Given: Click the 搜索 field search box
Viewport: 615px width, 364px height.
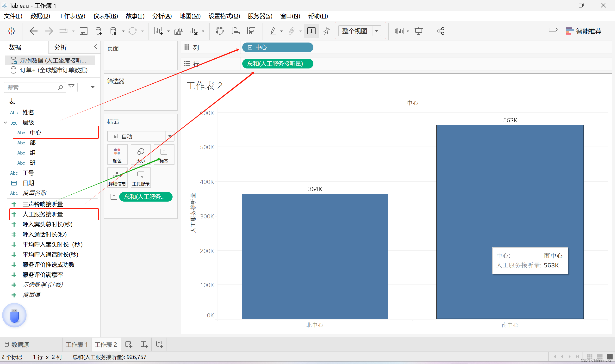Looking at the screenshot, I should pos(32,87).
